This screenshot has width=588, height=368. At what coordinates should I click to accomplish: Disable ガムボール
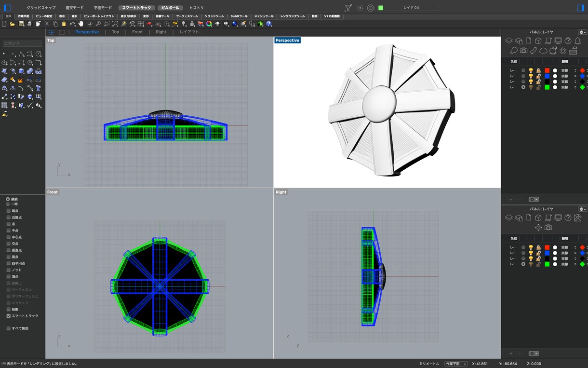(x=170, y=8)
